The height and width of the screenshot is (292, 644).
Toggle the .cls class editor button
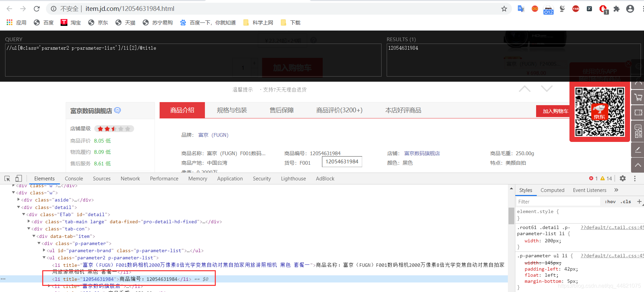click(x=626, y=201)
